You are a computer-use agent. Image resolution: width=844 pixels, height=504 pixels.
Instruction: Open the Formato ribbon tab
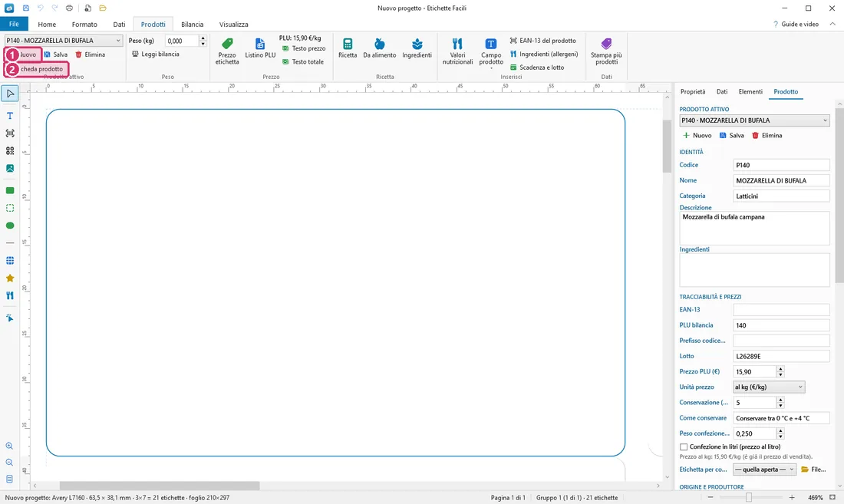pos(84,25)
